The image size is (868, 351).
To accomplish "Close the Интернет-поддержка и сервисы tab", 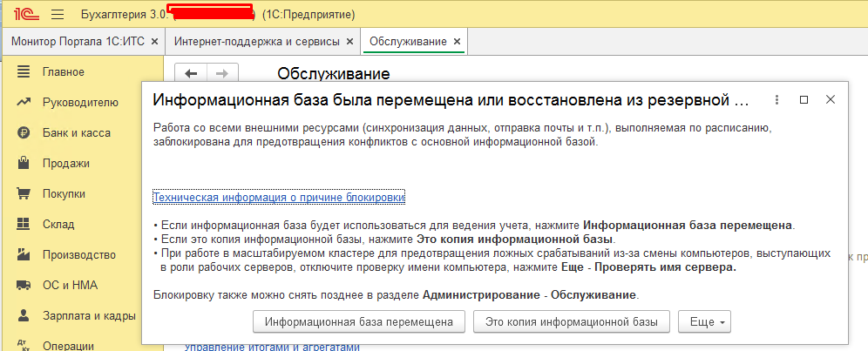I will pyautogui.click(x=349, y=42).
